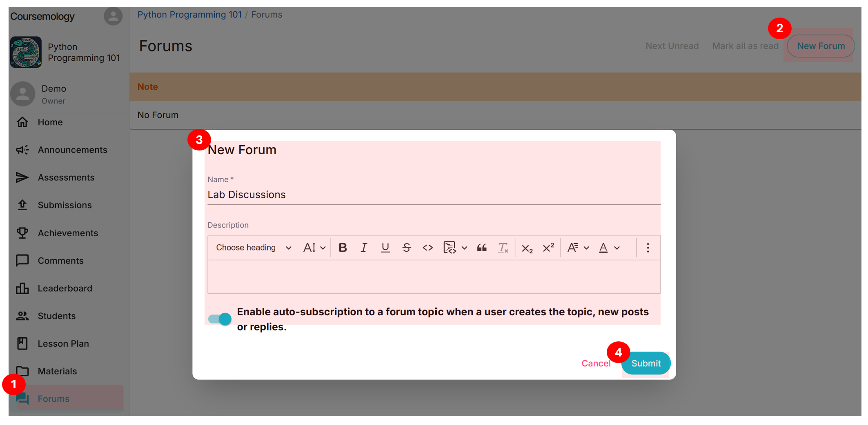Show more toolbar options via three dots

point(648,248)
